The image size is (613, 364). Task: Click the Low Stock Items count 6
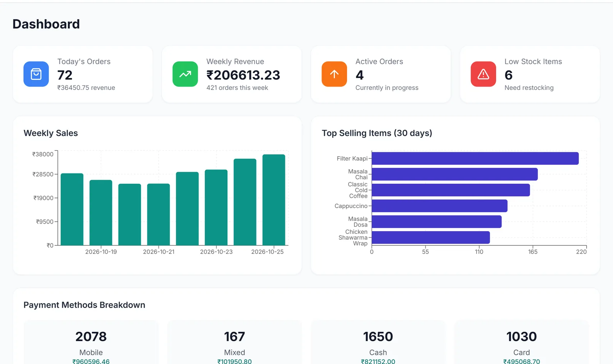(508, 75)
